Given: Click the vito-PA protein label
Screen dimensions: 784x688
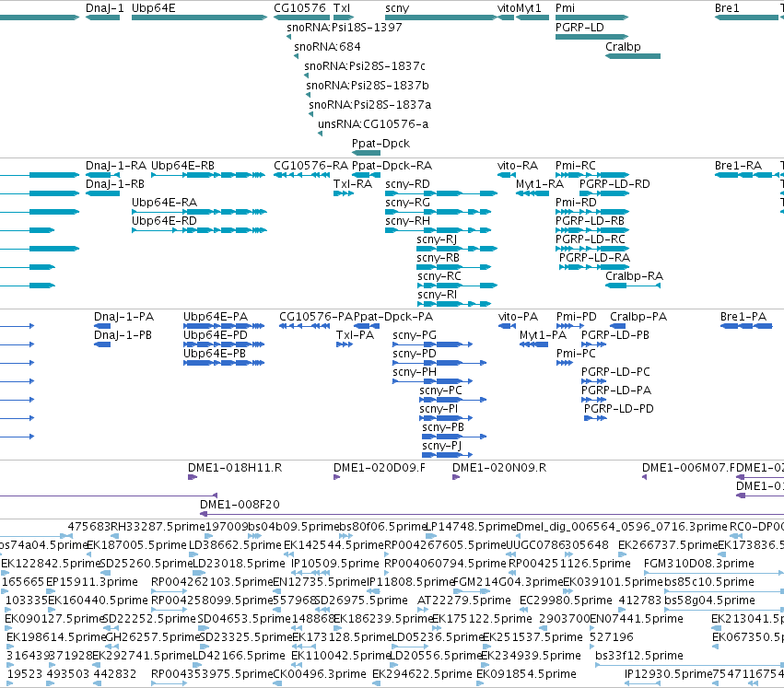Looking at the screenshot, I should pos(518,317).
